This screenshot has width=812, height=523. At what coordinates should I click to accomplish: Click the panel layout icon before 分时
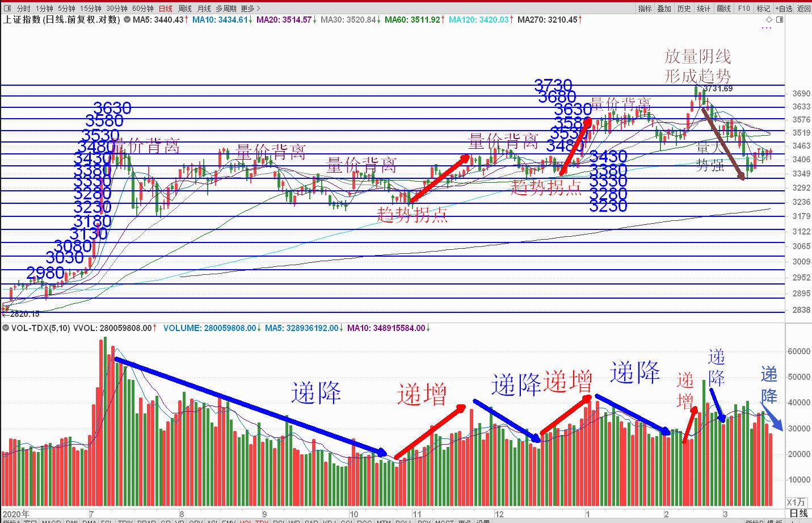[8, 9]
